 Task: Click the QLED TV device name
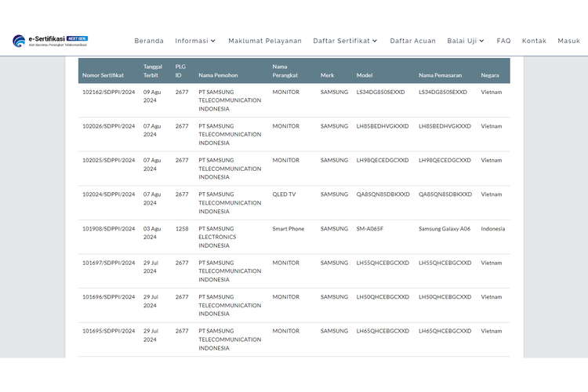[x=286, y=194]
